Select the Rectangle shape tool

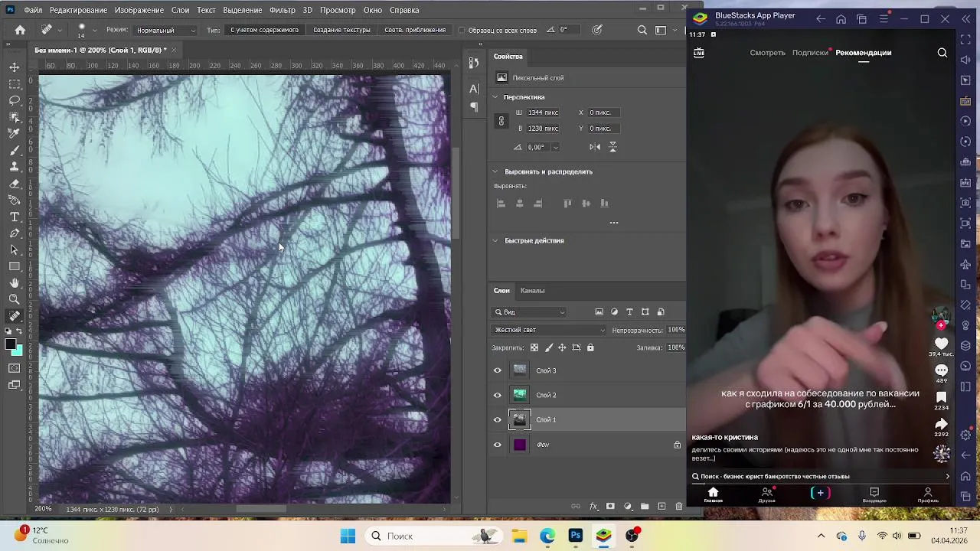pos(15,266)
